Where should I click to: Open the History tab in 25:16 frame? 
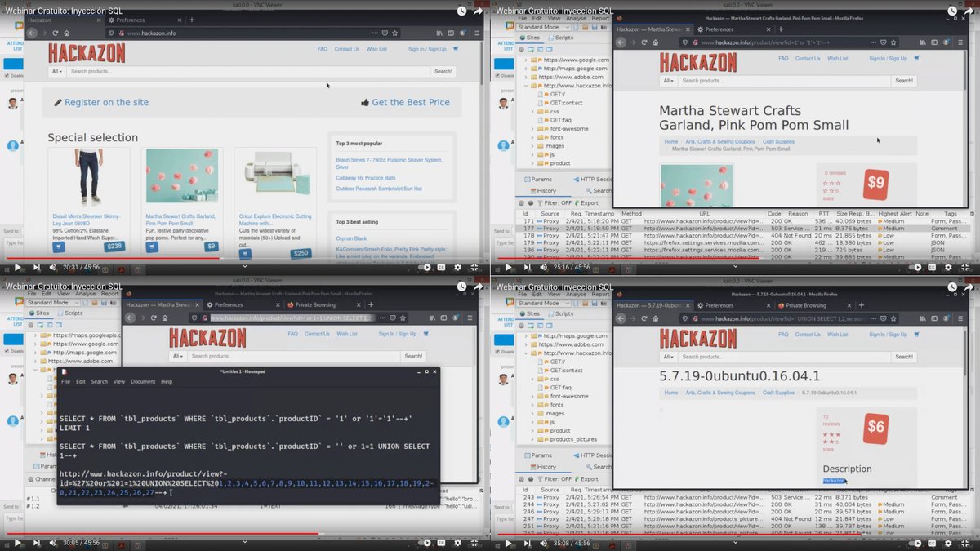543,190
